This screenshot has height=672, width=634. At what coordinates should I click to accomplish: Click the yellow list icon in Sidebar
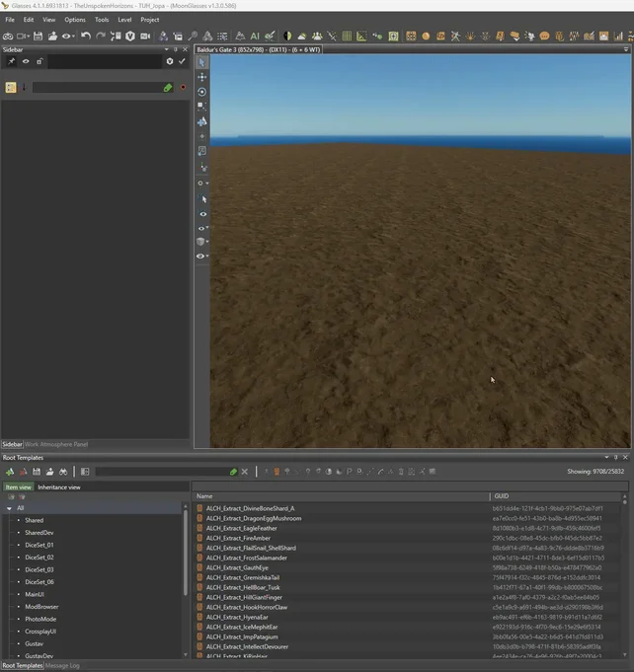[x=11, y=88]
